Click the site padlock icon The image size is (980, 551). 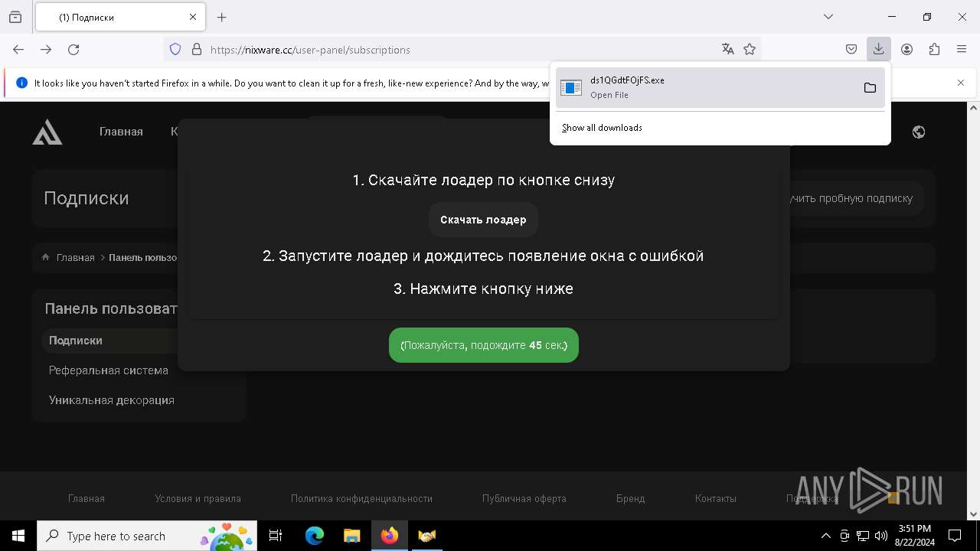pyautogui.click(x=197, y=50)
